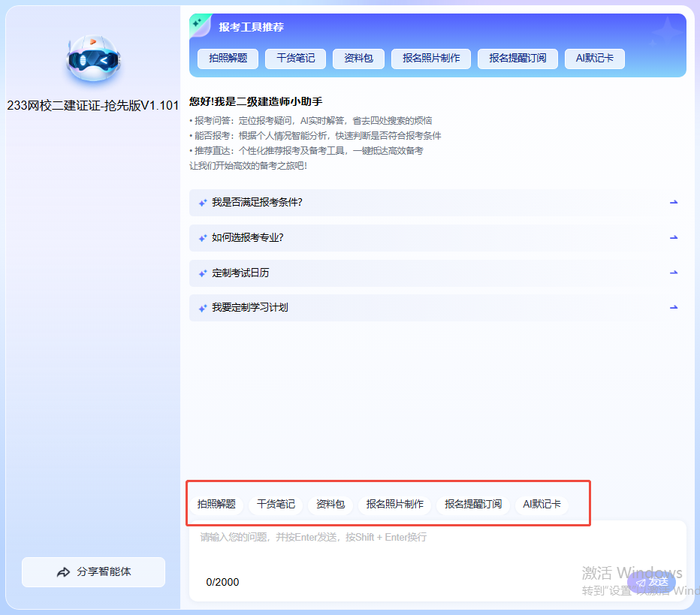Click arrow icon on 我要定制学习计划 row
The height and width of the screenshot is (615, 700).
(674, 307)
